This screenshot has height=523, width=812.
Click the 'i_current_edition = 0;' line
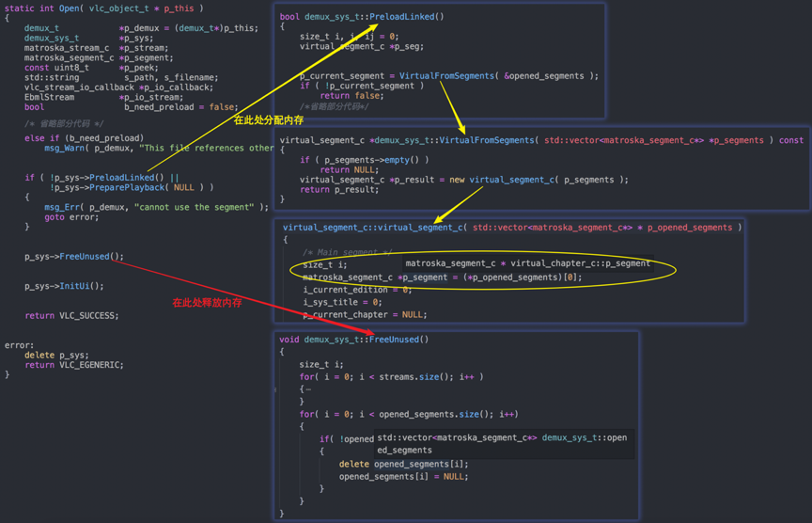(x=357, y=290)
